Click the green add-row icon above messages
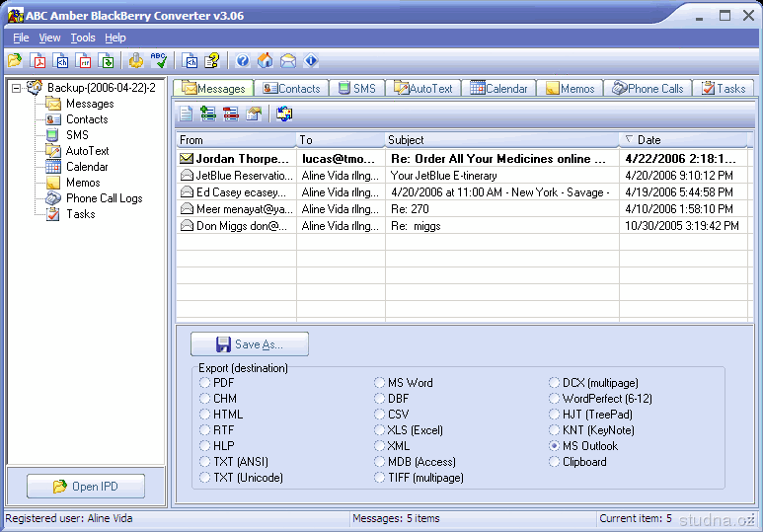 coord(208,114)
